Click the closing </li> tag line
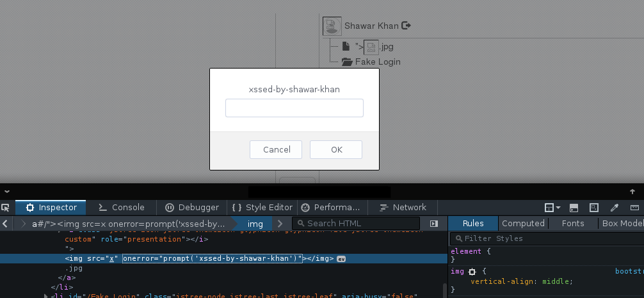Viewport: 644px width, 298px height. (61, 287)
